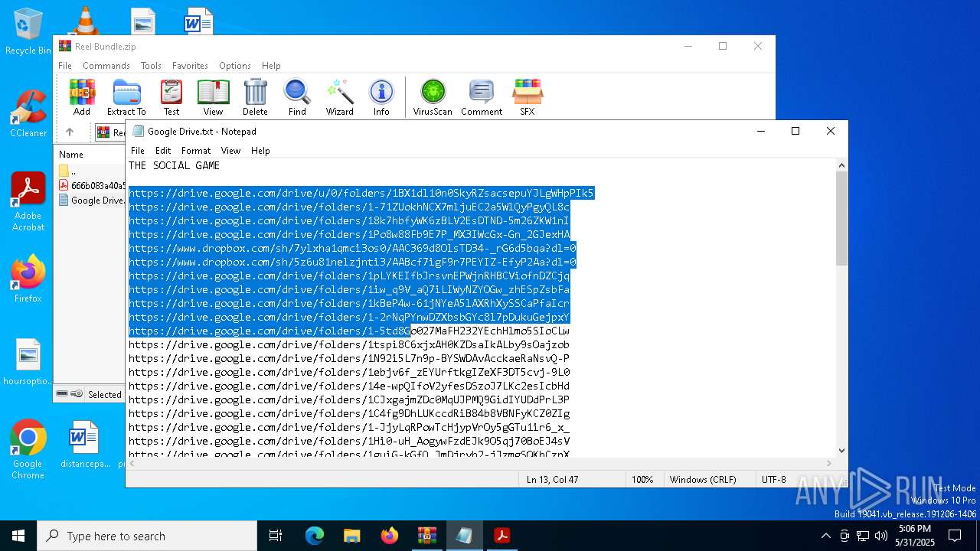Click the volume icon in system tray

click(881, 536)
